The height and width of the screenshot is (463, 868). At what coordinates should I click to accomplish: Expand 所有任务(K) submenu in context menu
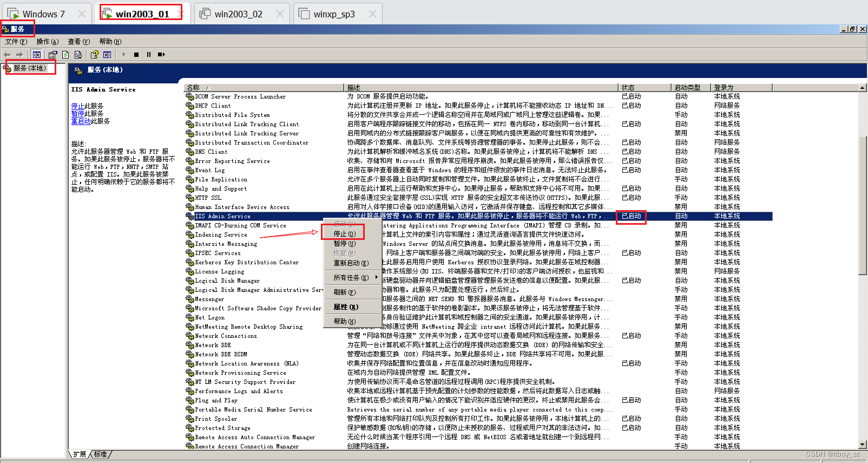(x=352, y=278)
